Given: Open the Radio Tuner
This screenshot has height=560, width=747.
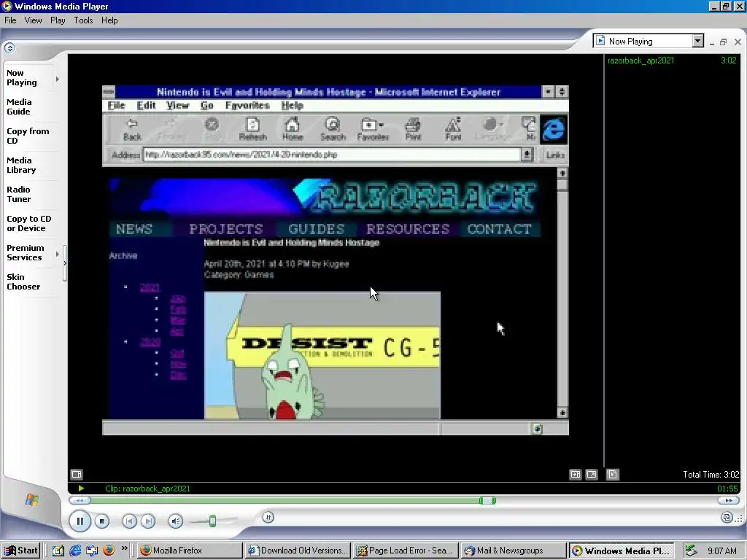Looking at the screenshot, I should [18, 194].
